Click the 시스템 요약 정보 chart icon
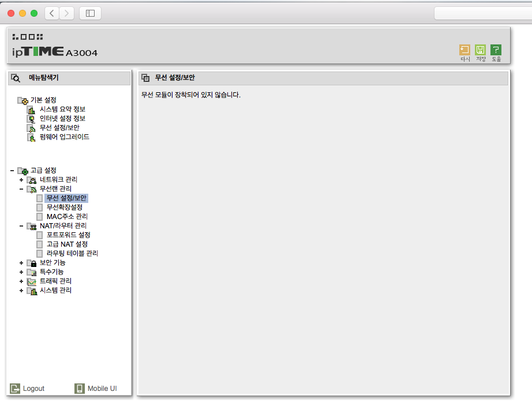The height and width of the screenshot is (418, 532). click(x=31, y=110)
